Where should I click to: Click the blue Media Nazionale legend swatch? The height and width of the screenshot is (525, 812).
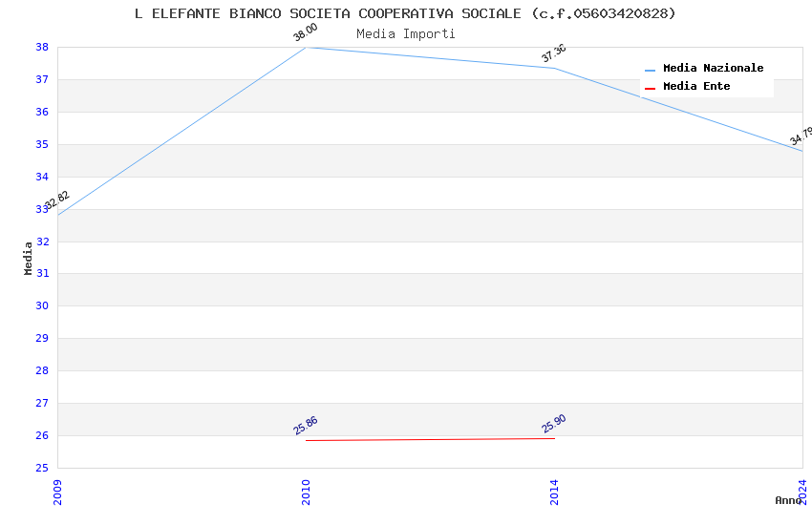[650, 70]
